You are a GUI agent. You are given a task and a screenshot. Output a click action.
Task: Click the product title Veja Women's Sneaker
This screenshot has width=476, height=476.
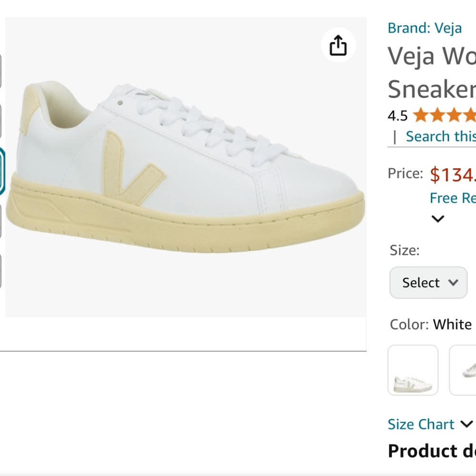pyautogui.click(x=428, y=71)
